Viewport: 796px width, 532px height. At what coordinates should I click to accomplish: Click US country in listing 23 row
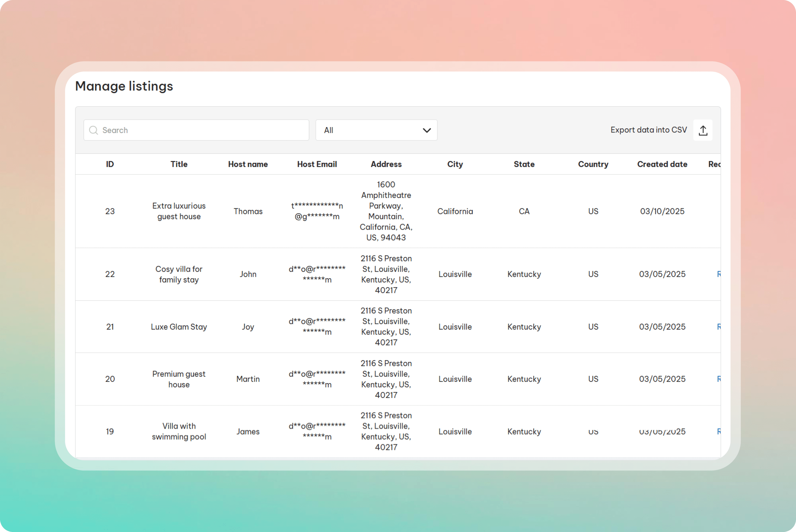click(x=593, y=211)
